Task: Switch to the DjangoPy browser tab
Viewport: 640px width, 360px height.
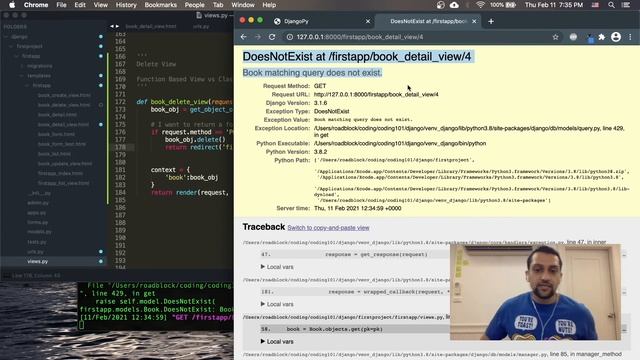Action: click(322, 21)
